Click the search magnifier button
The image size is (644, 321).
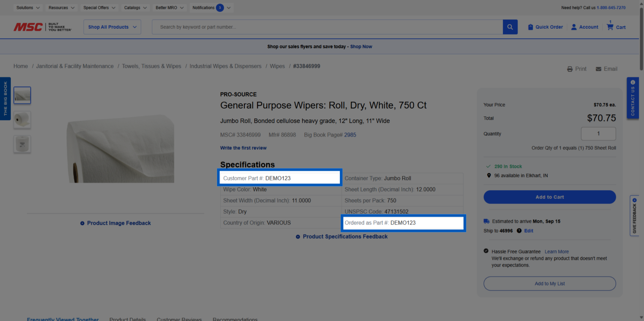pyautogui.click(x=510, y=27)
